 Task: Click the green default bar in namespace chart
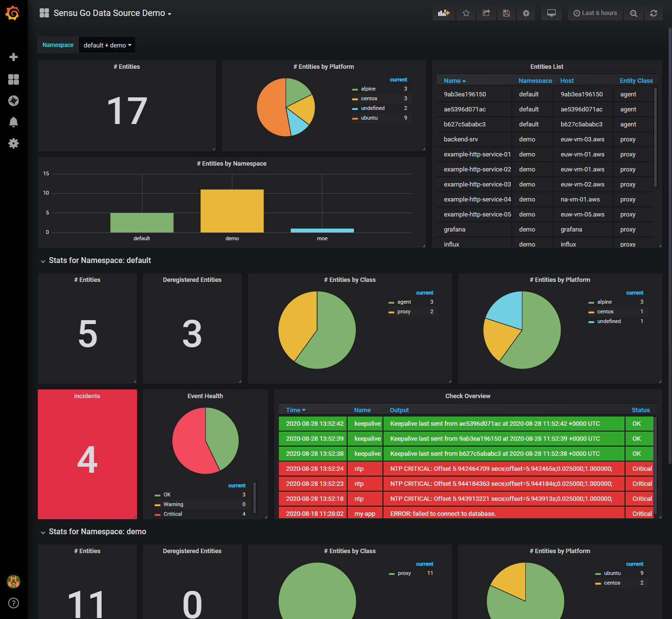[x=142, y=223]
